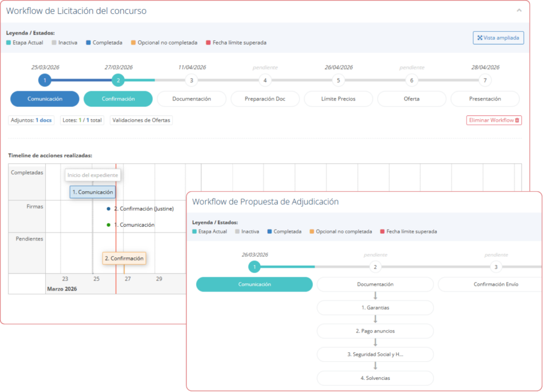544x392 pixels.
Task: Open the Preparación Doc stage
Action: (265, 99)
